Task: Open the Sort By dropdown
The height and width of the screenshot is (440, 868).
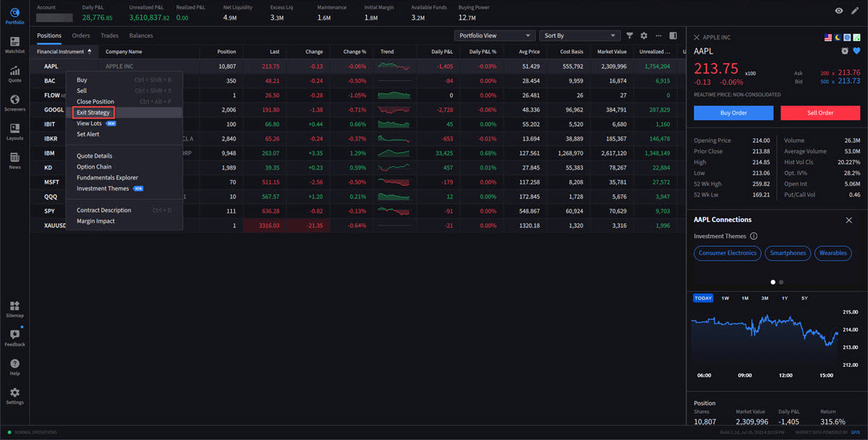Action: 580,35
